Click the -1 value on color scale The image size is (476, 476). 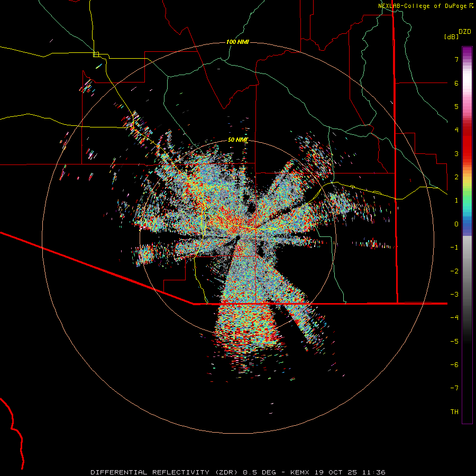click(x=454, y=248)
